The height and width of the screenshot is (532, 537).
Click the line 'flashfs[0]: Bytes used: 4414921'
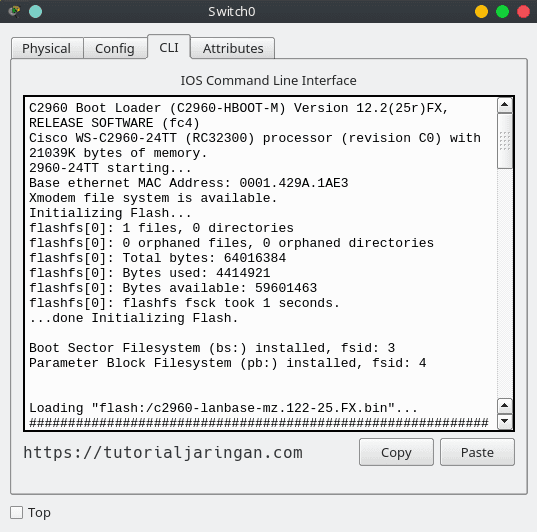click(150, 273)
